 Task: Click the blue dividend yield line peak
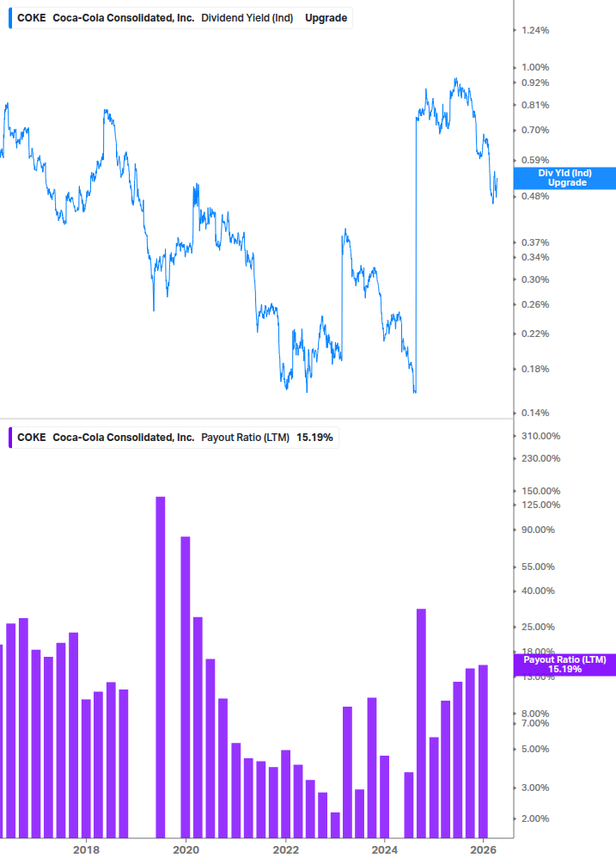point(455,77)
